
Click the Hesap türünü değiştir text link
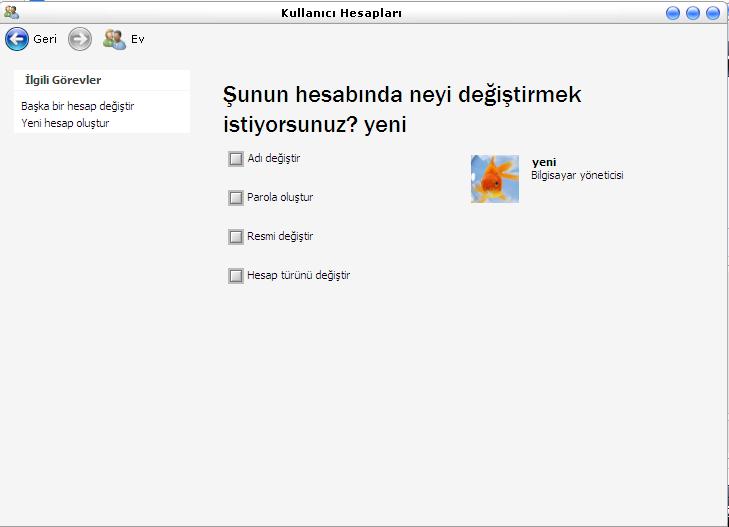pyautogui.click(x=298, y=276)
